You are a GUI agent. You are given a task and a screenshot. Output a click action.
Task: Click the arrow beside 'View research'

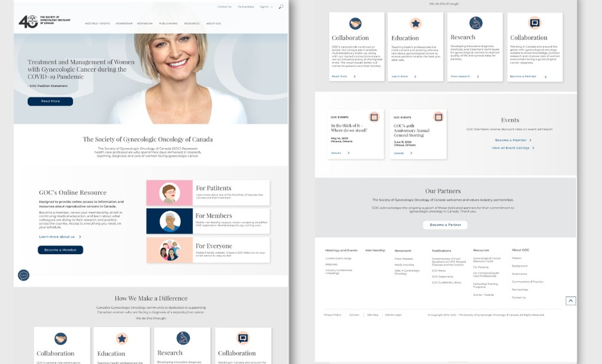(x=478, y=76)
